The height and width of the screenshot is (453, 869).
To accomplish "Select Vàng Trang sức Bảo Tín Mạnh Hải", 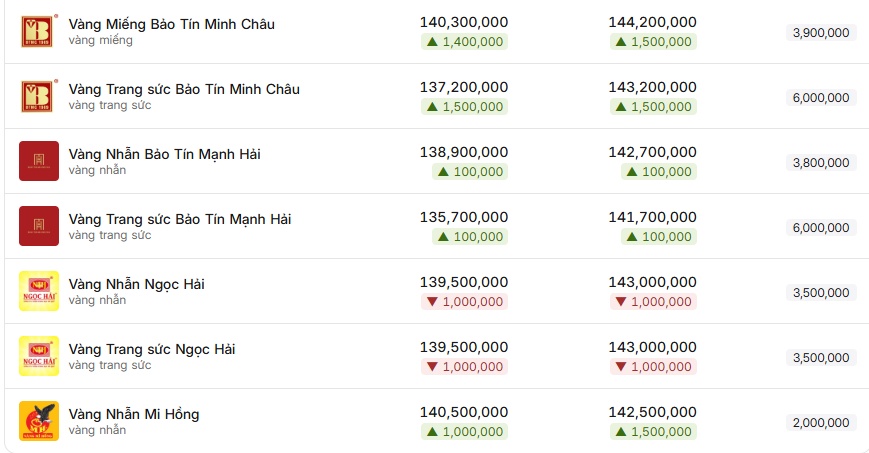I will tap(180, 219).
